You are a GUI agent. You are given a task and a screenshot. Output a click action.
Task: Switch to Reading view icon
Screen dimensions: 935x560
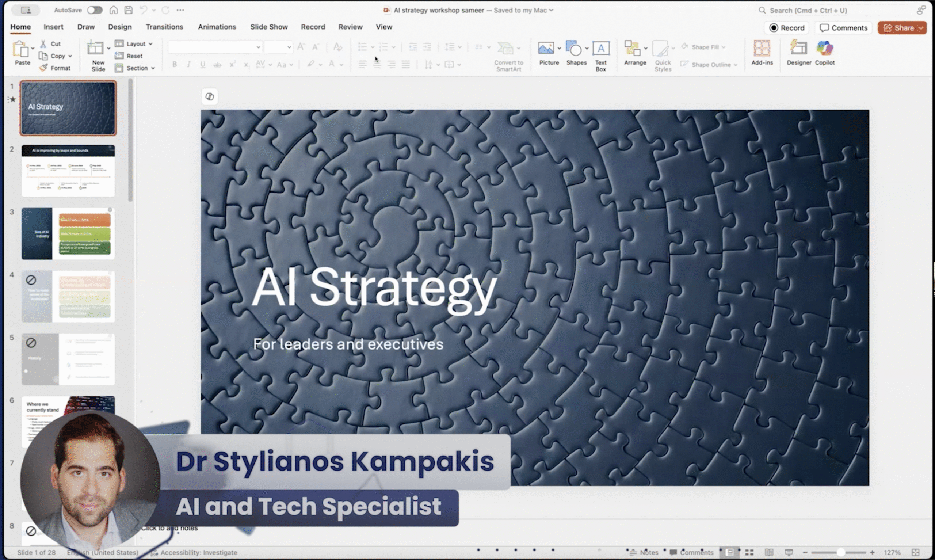(769, 552)
